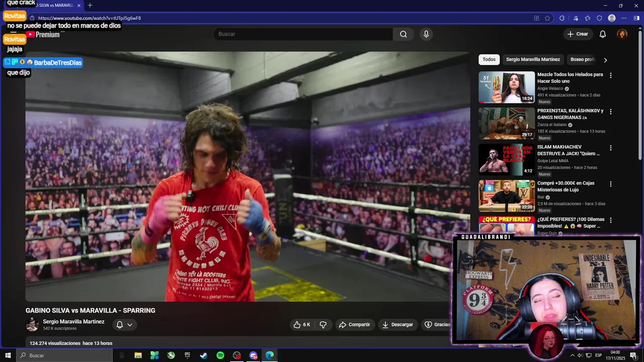Open Spotify from the taskbar
The height and width of the screenshot is (362, 644).
coord(220,355)
